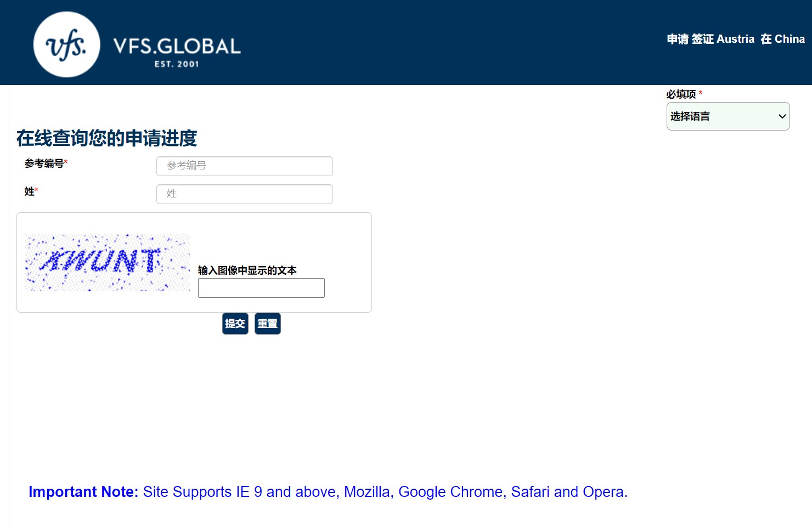
Task: Click the 在线查询您的申请进度 heading
Action: tap(106, 138)
